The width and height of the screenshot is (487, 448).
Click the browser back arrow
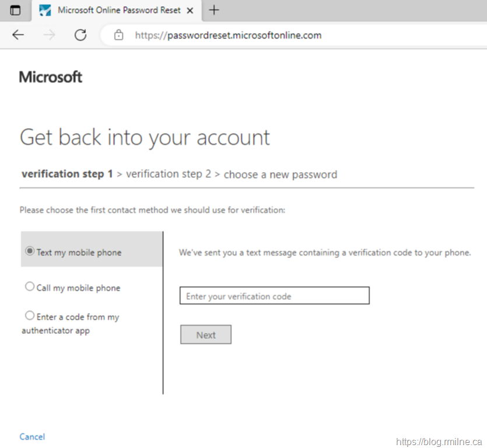pos(18,35)
